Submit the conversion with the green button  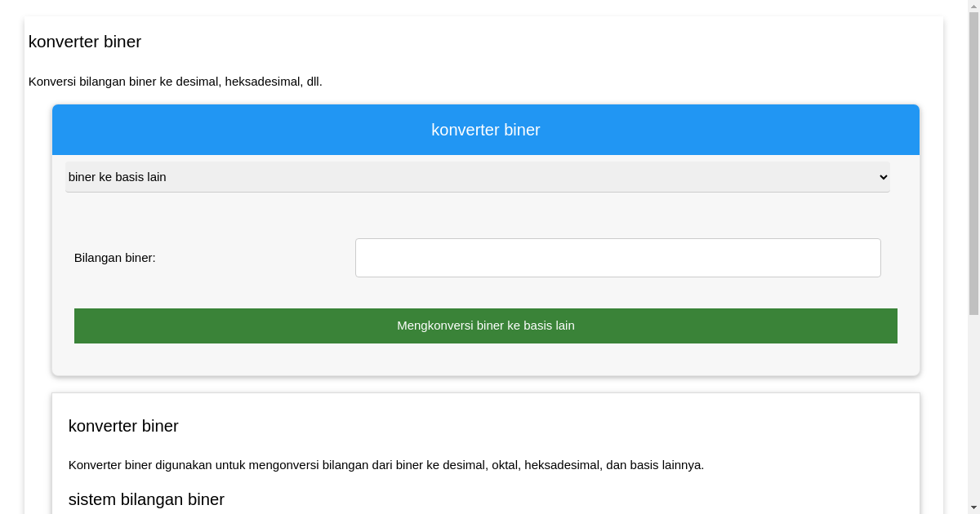[485, 326]
